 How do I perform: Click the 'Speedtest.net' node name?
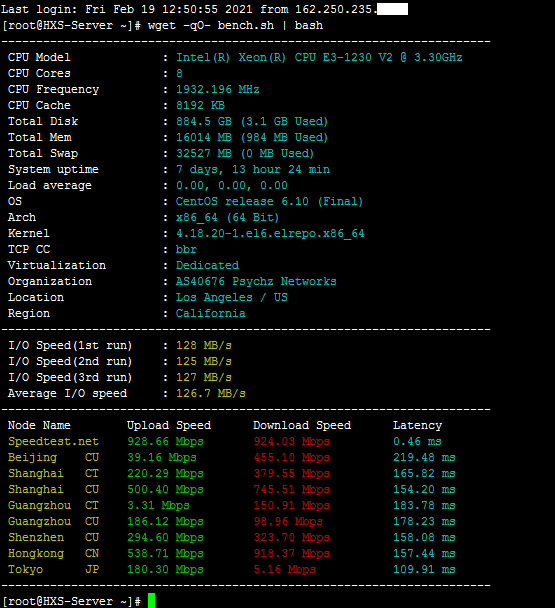pyautogui.click(x=54, y=441)
